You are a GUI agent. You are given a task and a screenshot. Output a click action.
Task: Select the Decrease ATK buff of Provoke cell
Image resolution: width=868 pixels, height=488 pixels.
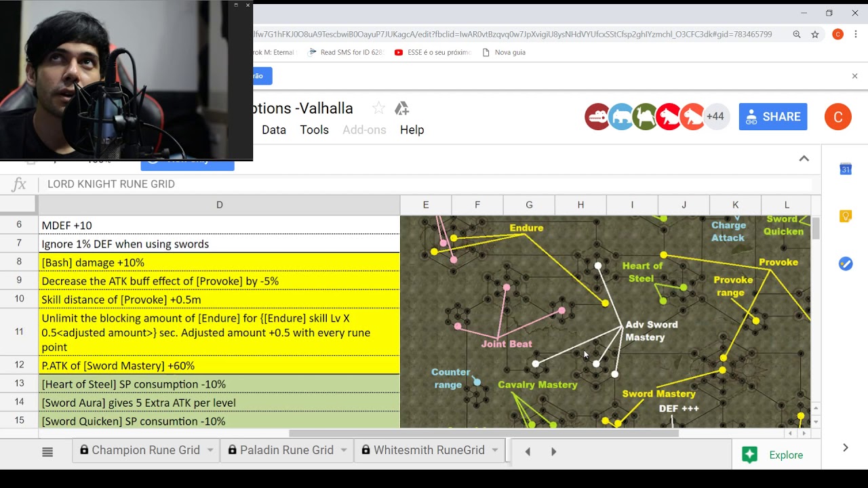coord(219,281)
